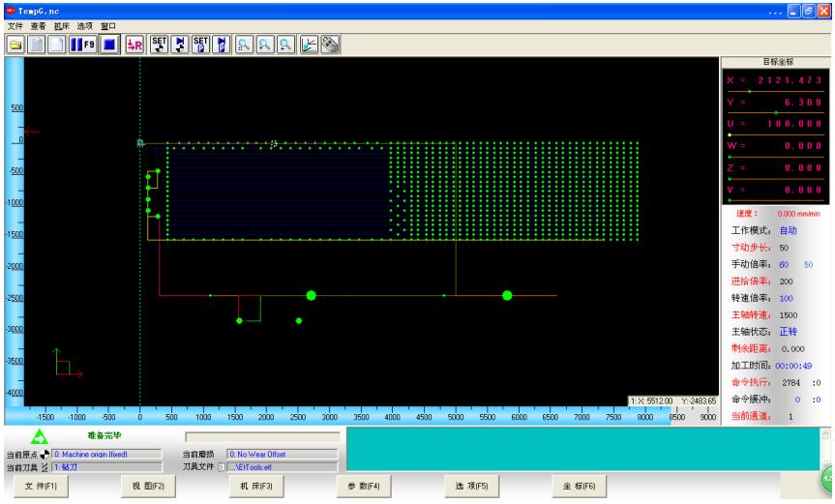This screenshot has width=835, height=504.
Task: Click the tool file icon beside 刀具文件
Action: click(222, 466)
